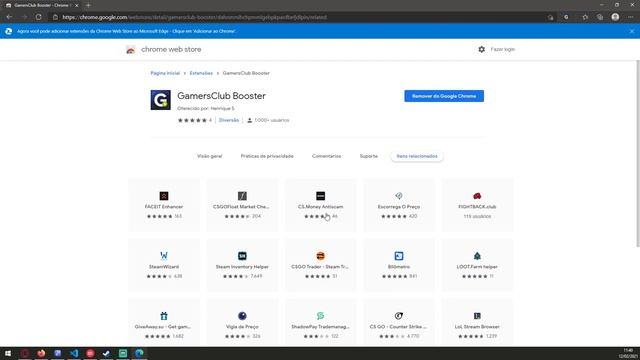Open the Windows Start menu

[x=8, y=353]
